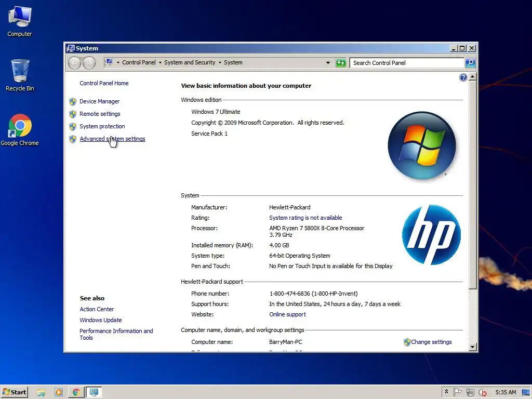
Task: Expand the Control Panel breadcrumb dropdown arrow
Action: coord(160,62)
